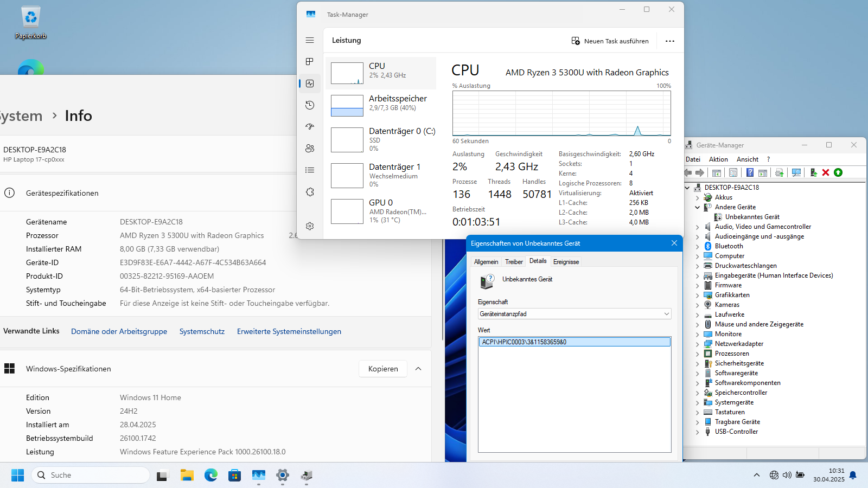This screenshot has width=868, height=488.
Task: Click Forward arrow in Geräte-Manager toolbar
Action: (x=700, y=172)
